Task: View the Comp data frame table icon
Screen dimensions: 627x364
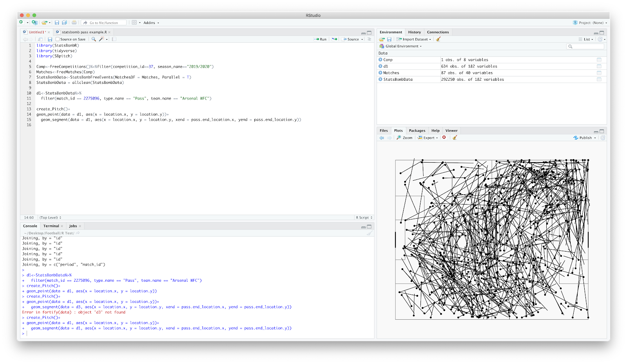Action: click(599, 60)
